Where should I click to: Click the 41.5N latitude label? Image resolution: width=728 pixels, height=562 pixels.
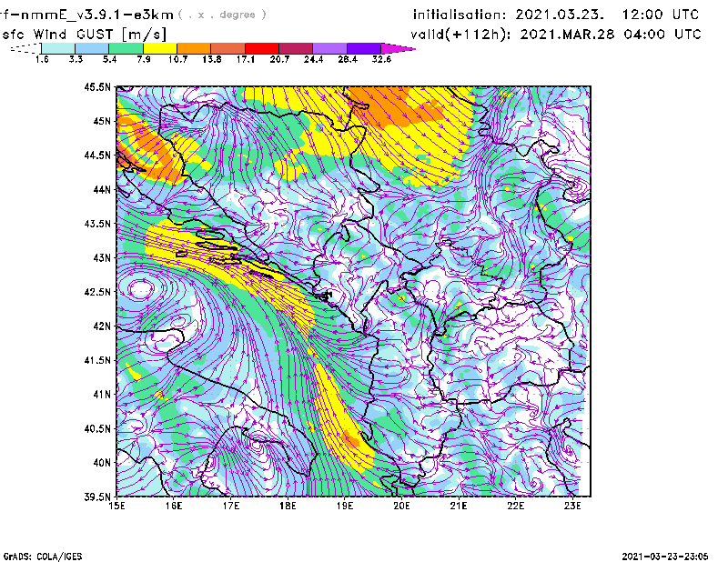pos(97,360)
